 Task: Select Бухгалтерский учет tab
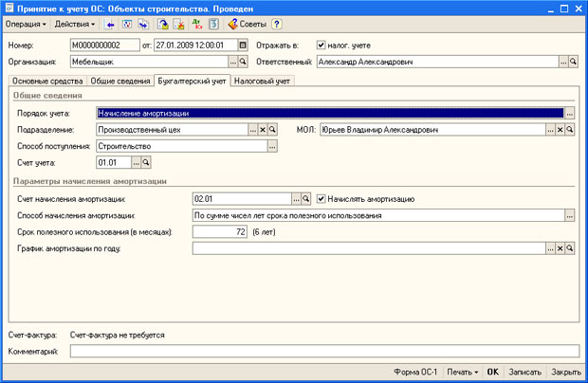point(192,81)
